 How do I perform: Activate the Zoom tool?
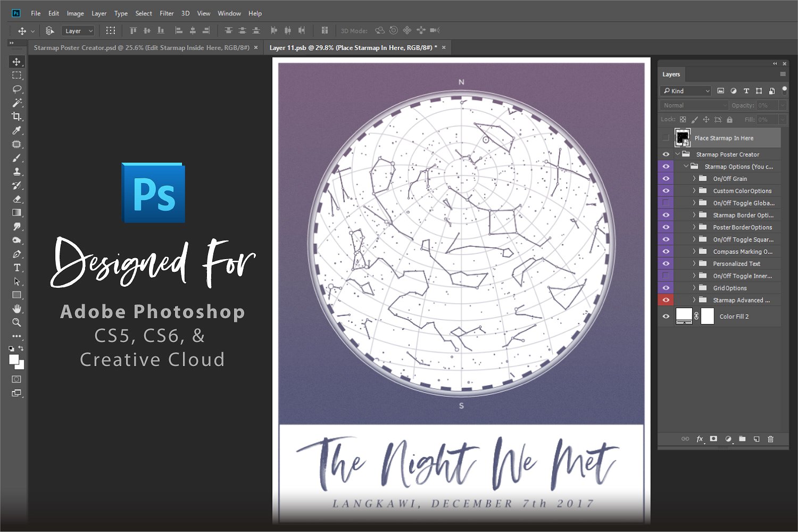[x=16, y=322]
